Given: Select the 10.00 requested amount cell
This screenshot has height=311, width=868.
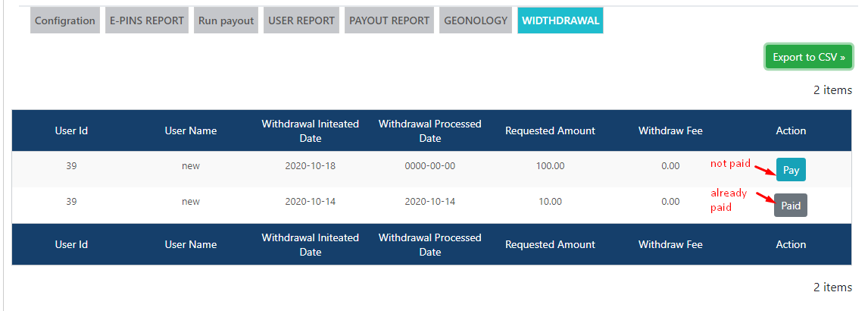Looking at the screenshot, I should (x=550, y=202).
